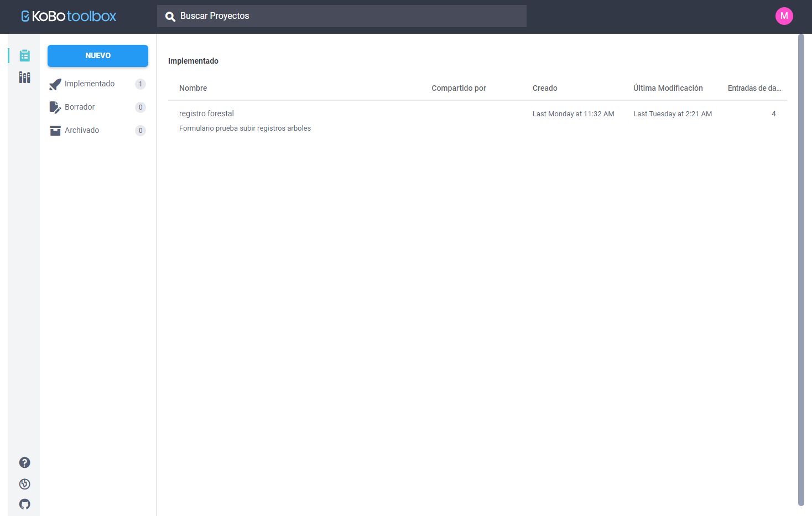This screenshot has height=516, width=812.
Task: Open the Help question mark icon
Action: pyautogui.click(x=24, y=462)
